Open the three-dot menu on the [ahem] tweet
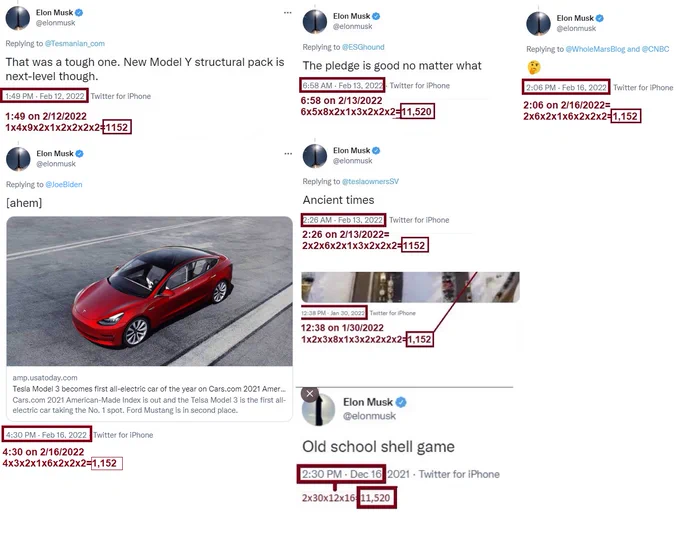This screenshot has width=680, height=534. pyautogui.click(x=288, y=154)
